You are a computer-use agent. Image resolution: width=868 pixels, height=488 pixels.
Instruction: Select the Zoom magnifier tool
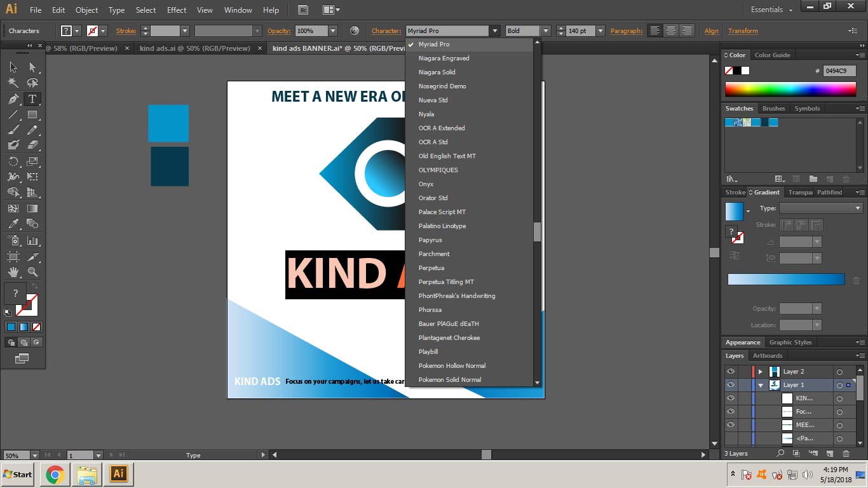coord(32,271)
